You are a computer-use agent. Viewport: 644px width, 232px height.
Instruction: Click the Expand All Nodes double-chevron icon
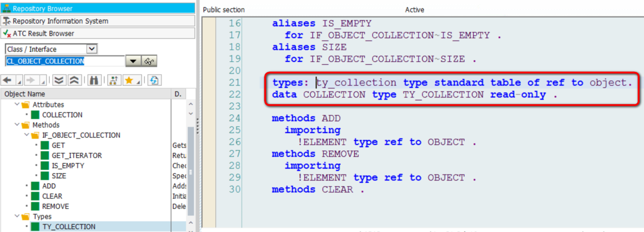pyautogui.click(x=59, y=80)
